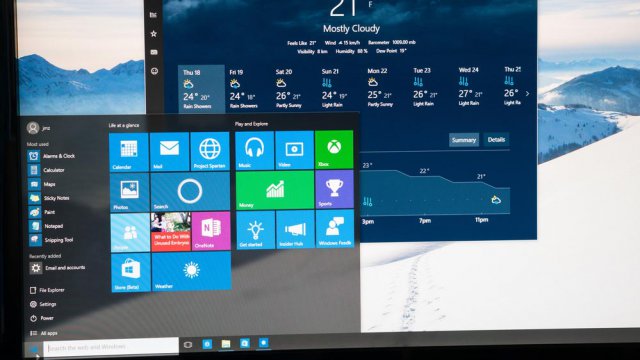Click the Play and Explore group header

251,124
